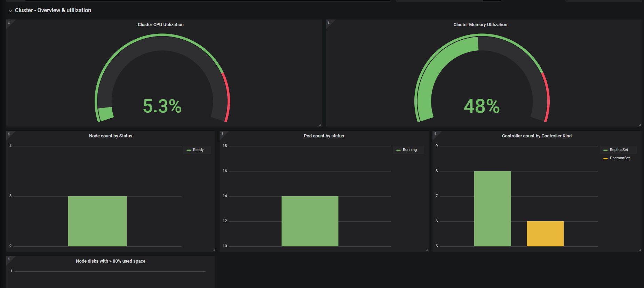Show info tooltip for Pod count by status
Viewport: 644px width, 288px height.
pyautogui.click(x=222, y=134)
